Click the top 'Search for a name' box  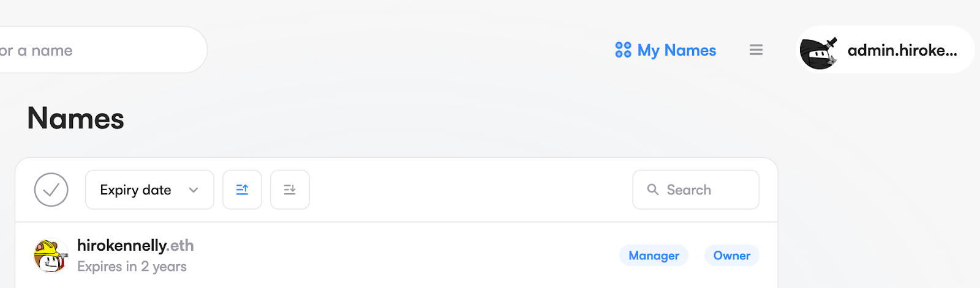(x=92, y=50)
